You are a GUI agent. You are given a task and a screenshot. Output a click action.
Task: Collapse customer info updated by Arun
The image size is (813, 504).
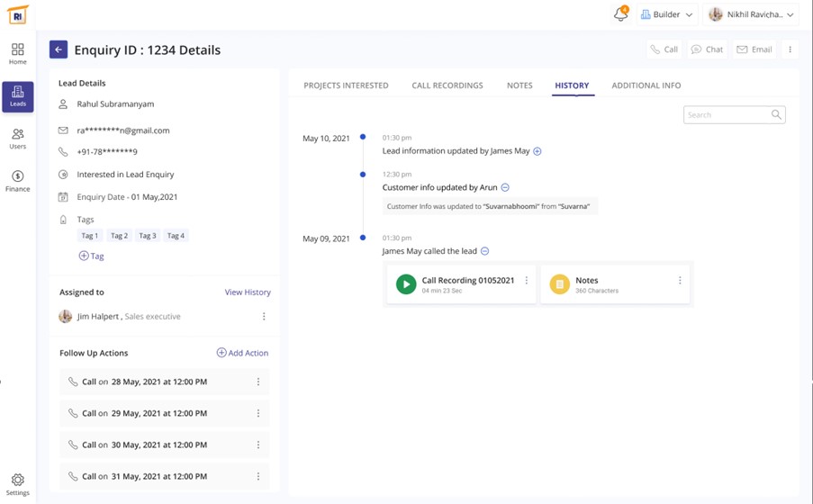(x=505, y=187)
